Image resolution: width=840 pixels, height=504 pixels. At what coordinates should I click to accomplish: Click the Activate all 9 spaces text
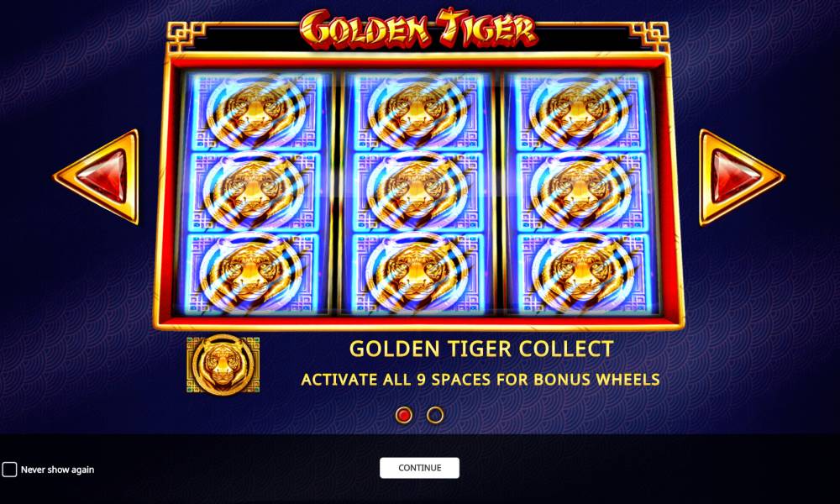pos(480,380)
